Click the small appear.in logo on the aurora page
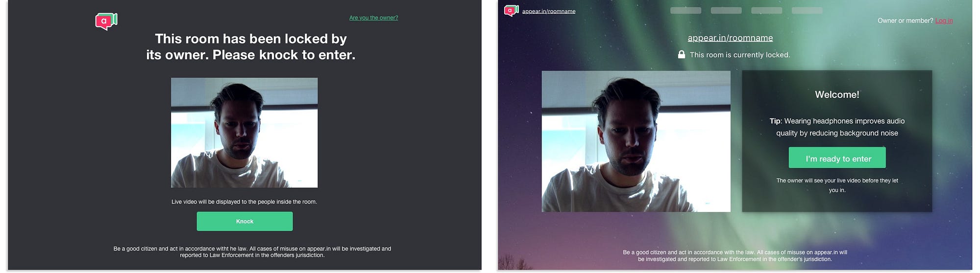The width and height of the screenshot is (980, 273). (x=512, y=10)
